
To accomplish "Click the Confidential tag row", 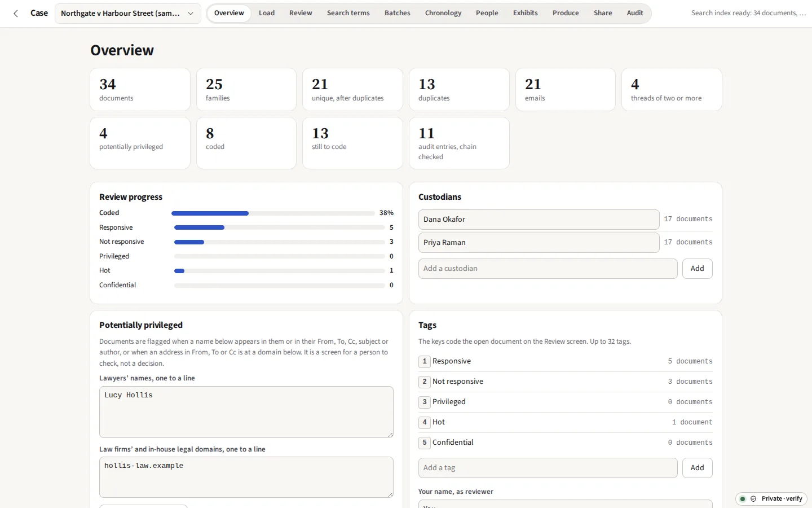I will tap(566, 443).
